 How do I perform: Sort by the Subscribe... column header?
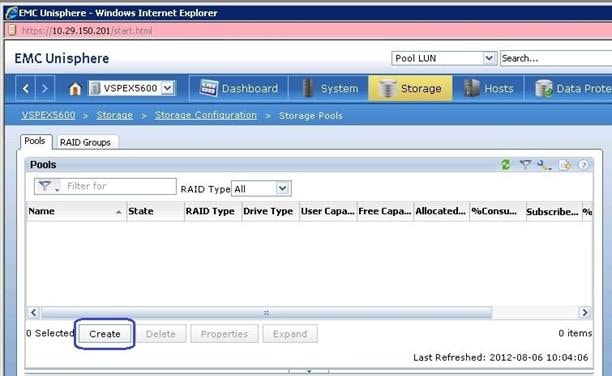(x=553, y=211)
